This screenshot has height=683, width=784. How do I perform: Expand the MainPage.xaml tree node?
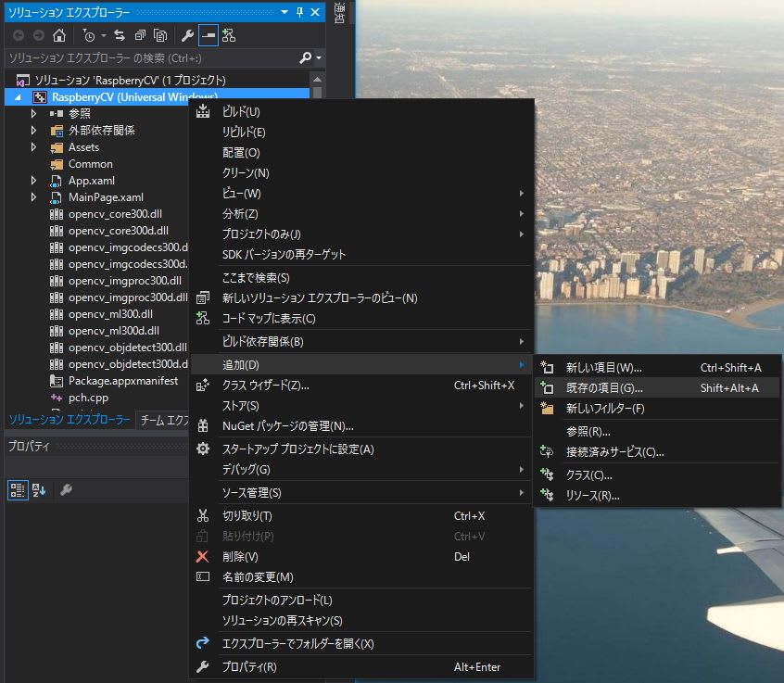[34, 197]
